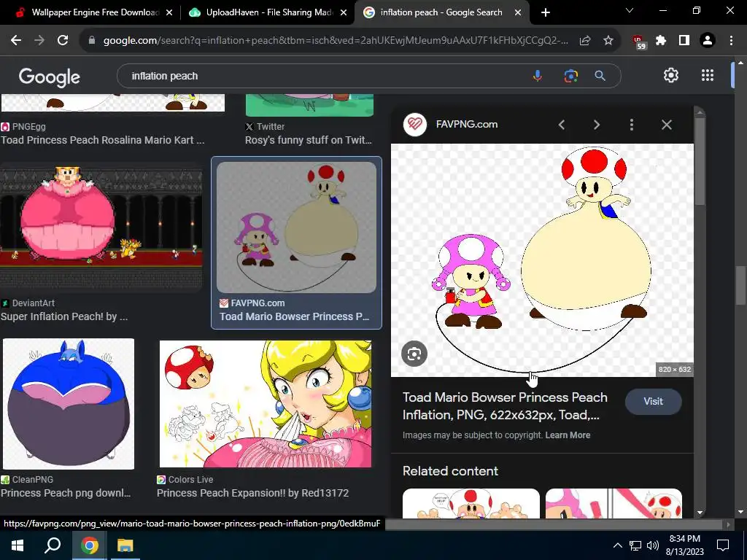Click the FAVPNG heart logo icon
The image size is (747, 560).
(415, 125)
